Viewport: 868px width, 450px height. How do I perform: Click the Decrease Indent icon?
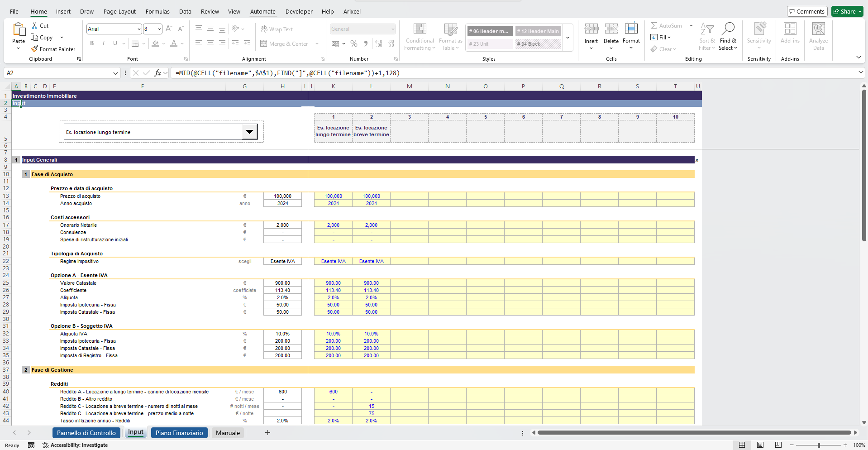click(235, 43)
